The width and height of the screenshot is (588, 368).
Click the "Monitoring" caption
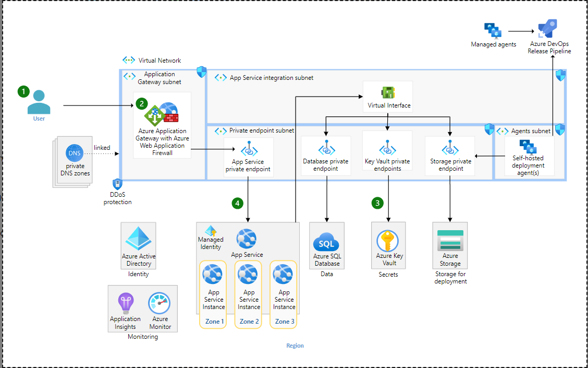[143, 337]
